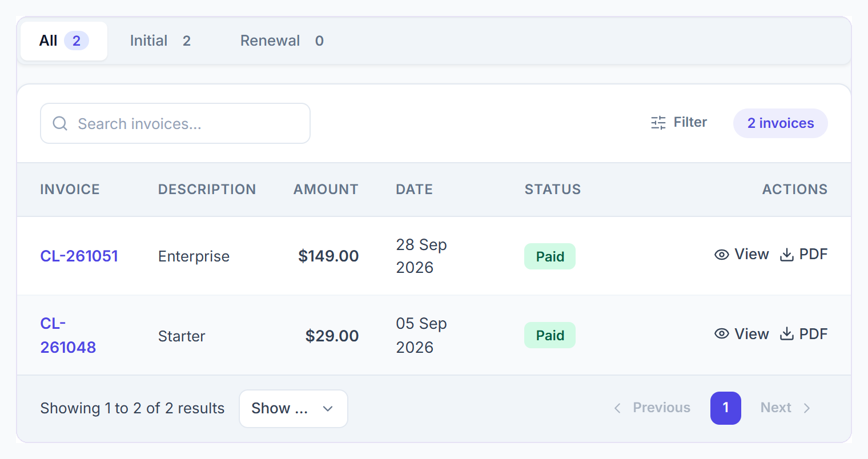Go to page 1 of results
Viewport: 868px width, 459px height.
coord(726,408)
